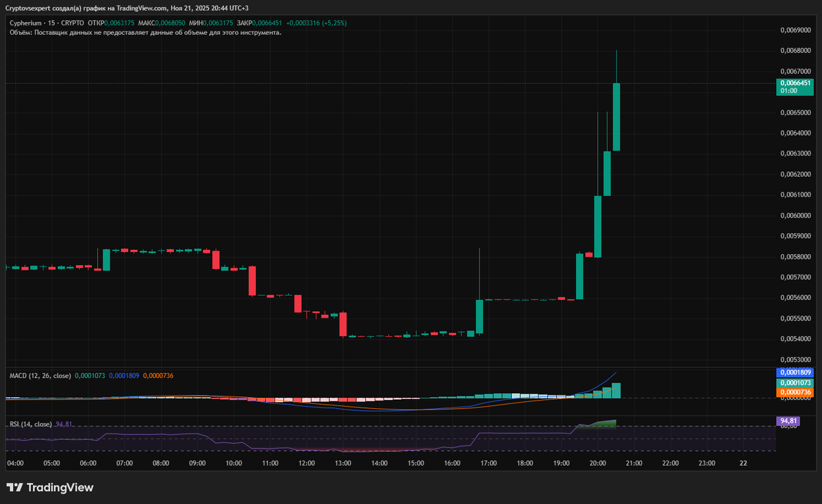Viewport: 822px width, 504px height.
Task: Click the change value +0,0003316 (+5,25%)
Action: tap(317, 23)
